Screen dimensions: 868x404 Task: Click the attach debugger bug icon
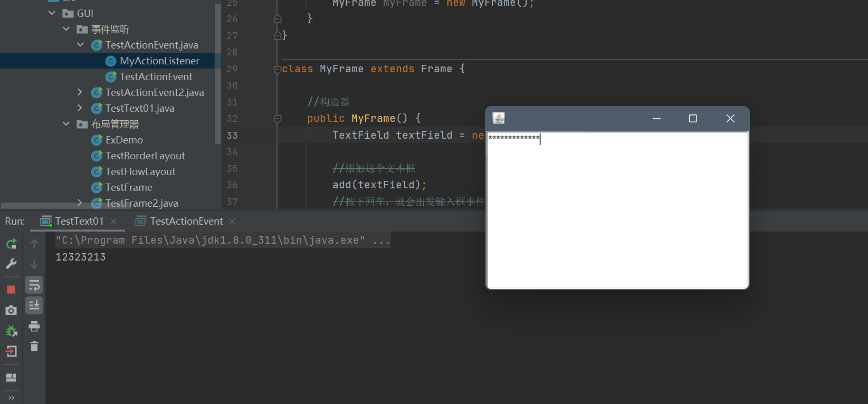11,331
